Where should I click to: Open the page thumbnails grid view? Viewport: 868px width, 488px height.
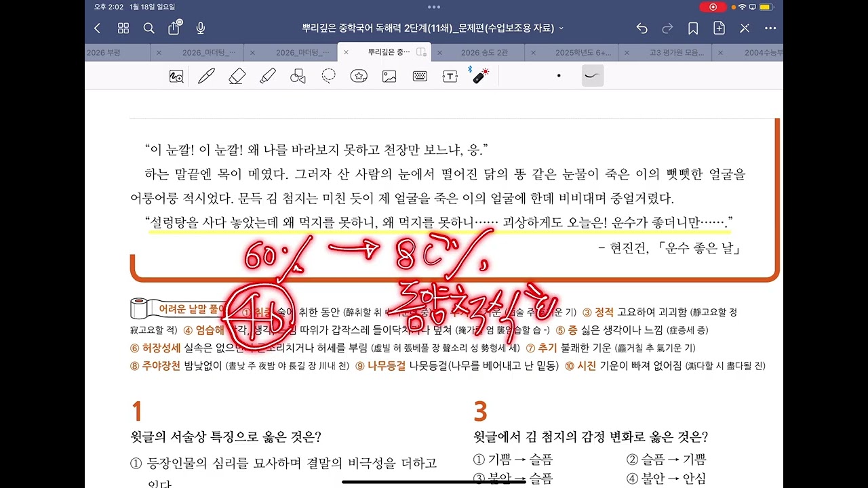pos(123,28)
